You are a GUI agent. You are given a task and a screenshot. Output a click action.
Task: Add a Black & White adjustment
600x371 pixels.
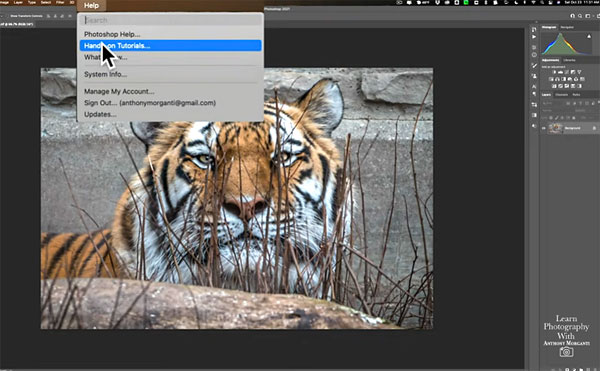point(564,79)
